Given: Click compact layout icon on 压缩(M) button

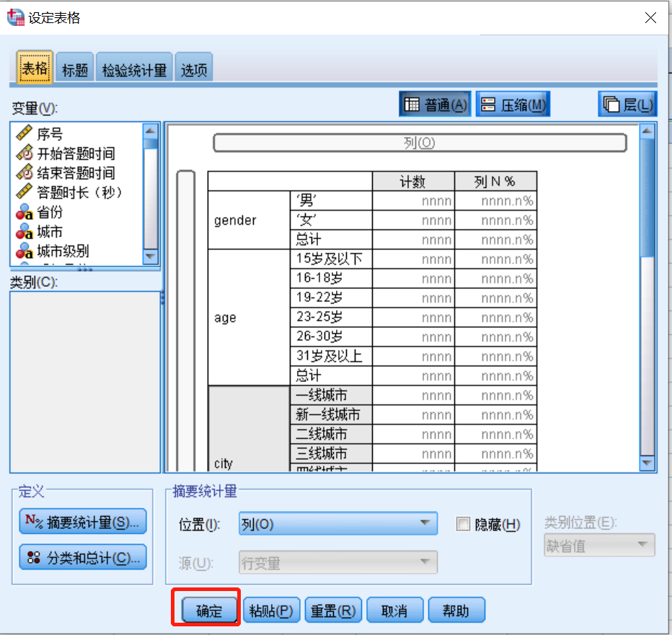Looking at the screenshot, I should (488, 104).
